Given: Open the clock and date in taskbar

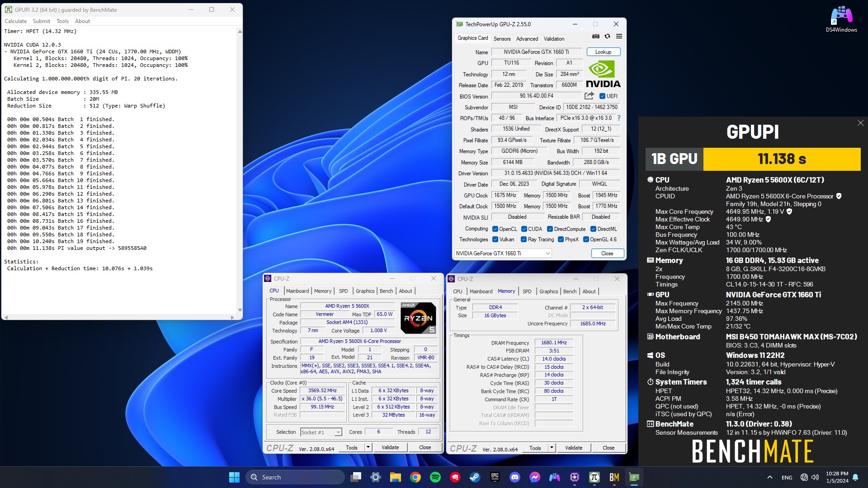Looking at the screenshot, I should (x=837, y=477).
